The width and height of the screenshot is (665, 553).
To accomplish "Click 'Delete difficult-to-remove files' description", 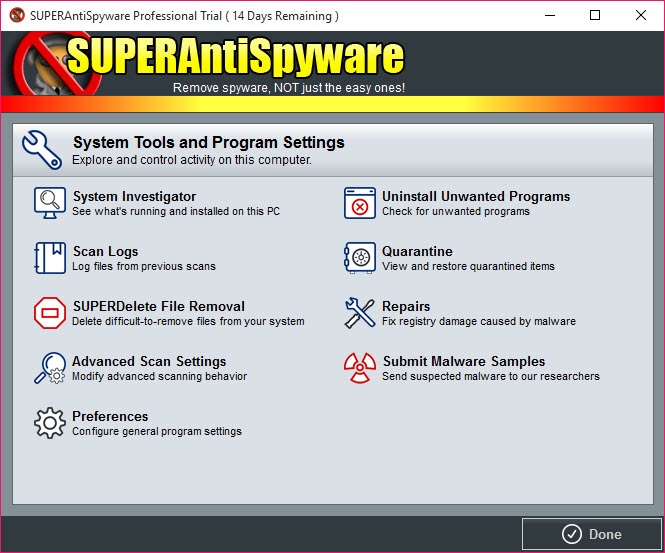I will click(x=188, y=321).
